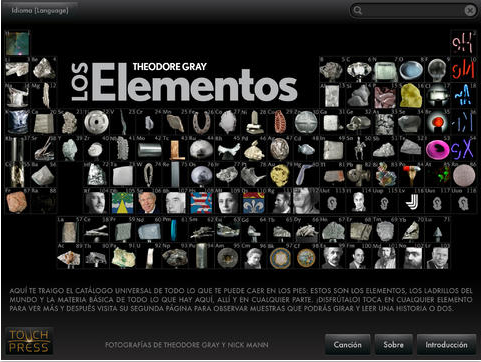Select the Francium (Fr) reddish rock tile
481x362 pixels.
(18, 201)
